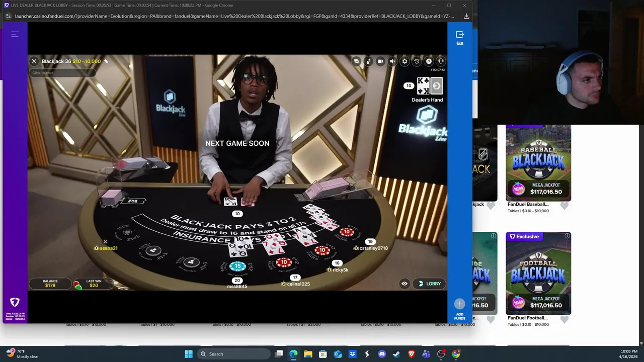Open the Football Blackjack game tile

(538, 273)
